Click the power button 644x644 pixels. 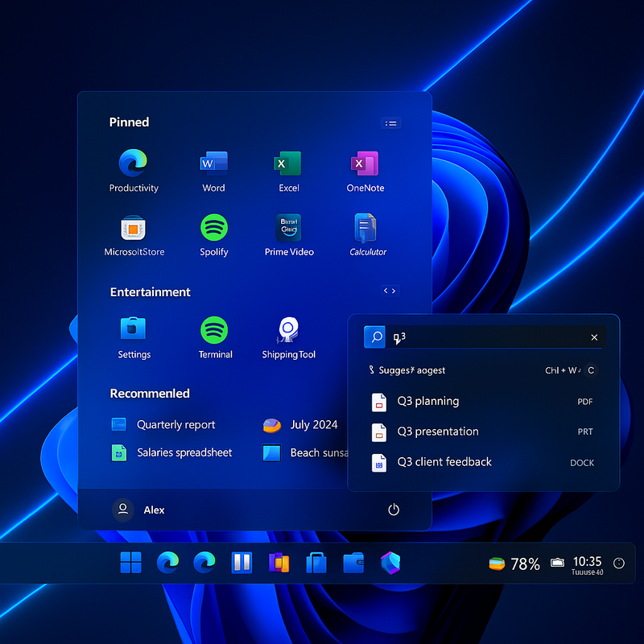click(x=394, y=510)
